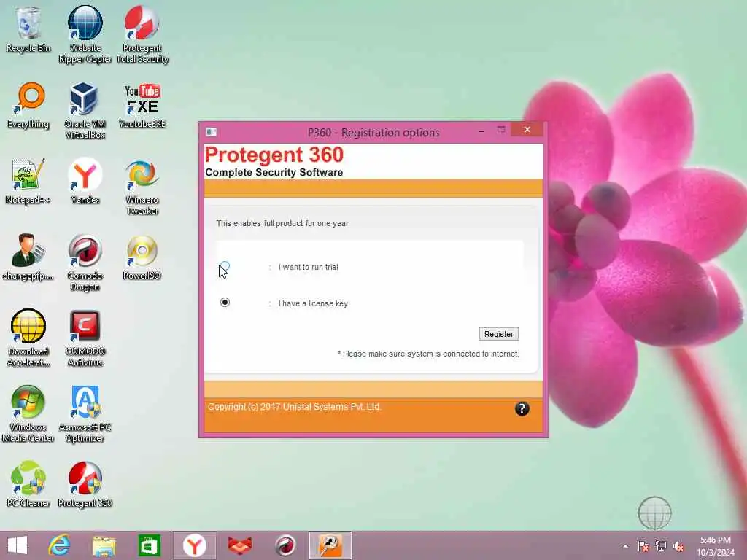This screenshot has width=747, height=560.
Task: Launch Comodo Dragon desktop shortcut
Action: [x=85, y=262]
